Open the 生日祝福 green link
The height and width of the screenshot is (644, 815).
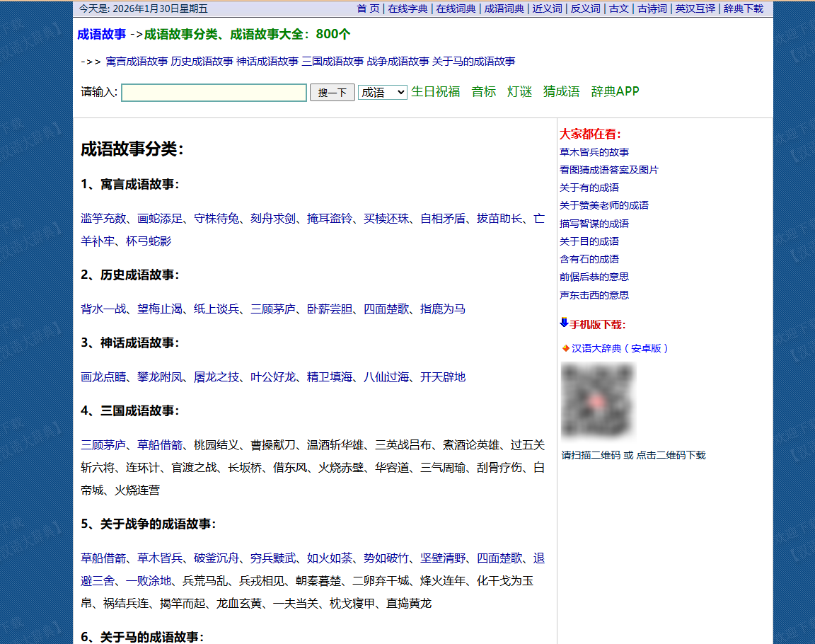tap(436, 91)
